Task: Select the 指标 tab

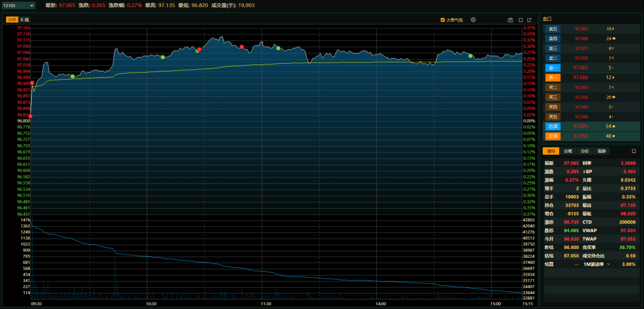Action: coord(551,151)
